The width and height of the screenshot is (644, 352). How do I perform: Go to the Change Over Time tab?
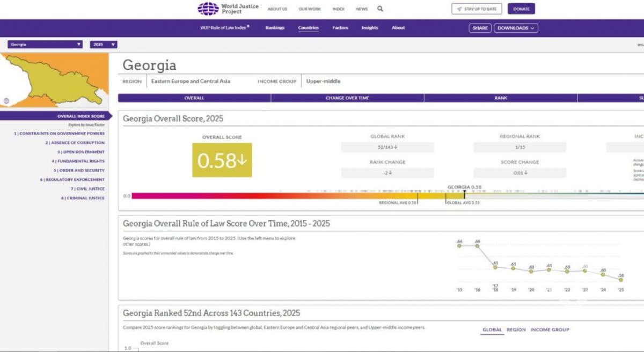(347, 98)
